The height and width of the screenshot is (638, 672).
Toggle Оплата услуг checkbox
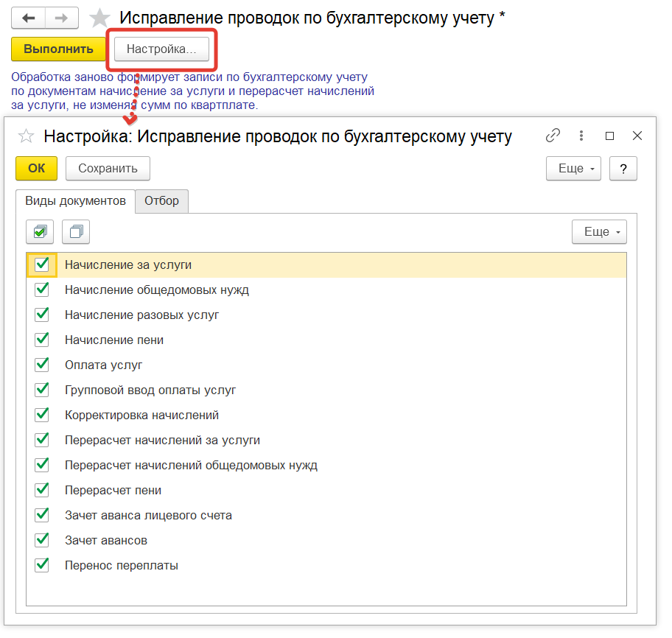[x=42, y=365]
